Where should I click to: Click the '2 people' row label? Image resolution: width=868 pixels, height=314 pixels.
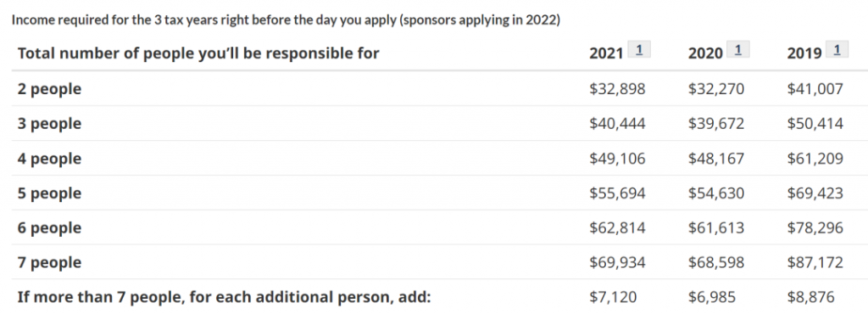click(49, 89)
